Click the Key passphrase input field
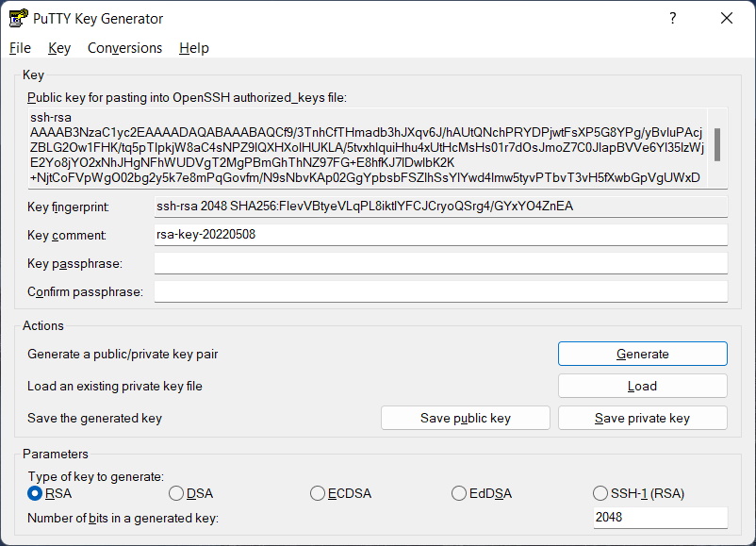756x546 pixels. point(440,263)
